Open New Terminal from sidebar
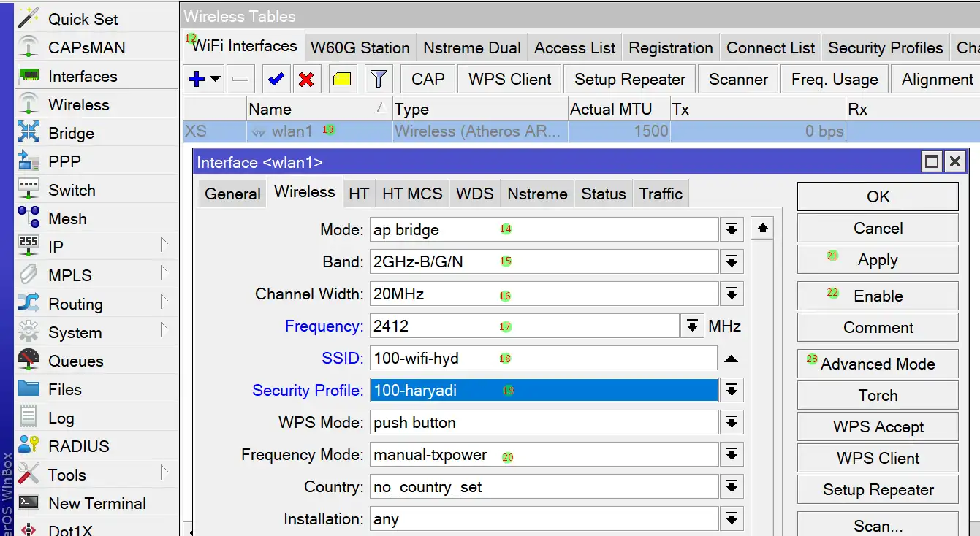This screenshot has height=536, width=980. pos(96,504)
